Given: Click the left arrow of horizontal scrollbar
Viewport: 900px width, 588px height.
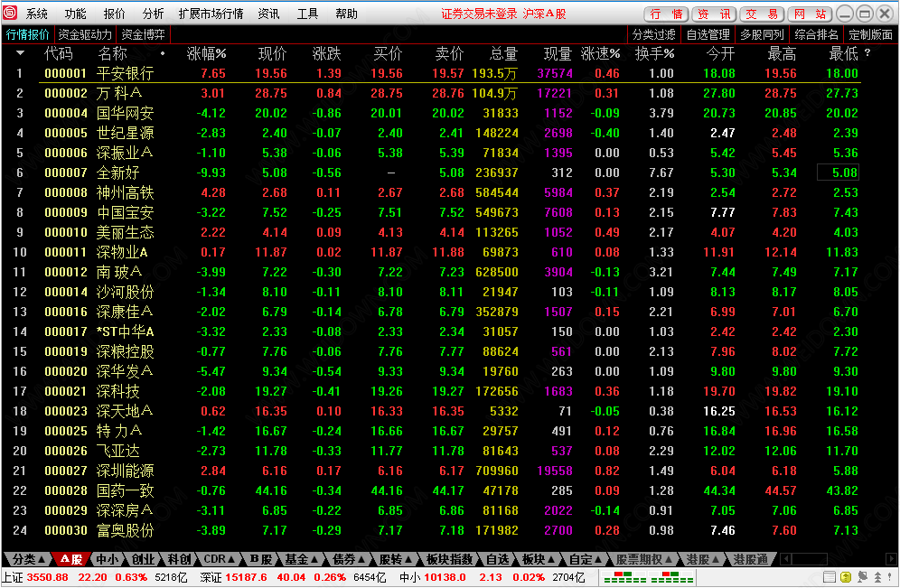Looking at the screenshot, I should (x=786, y=559).
